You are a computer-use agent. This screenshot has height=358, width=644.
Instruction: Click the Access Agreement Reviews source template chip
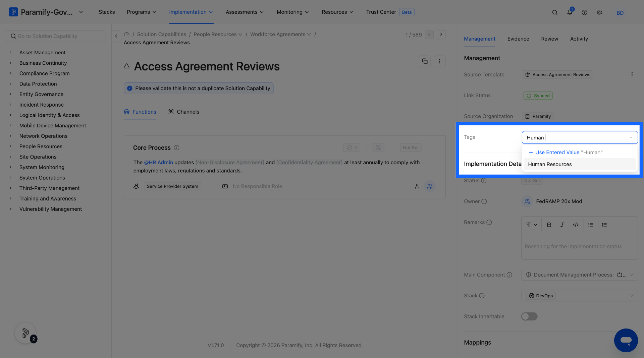point(557,75)
